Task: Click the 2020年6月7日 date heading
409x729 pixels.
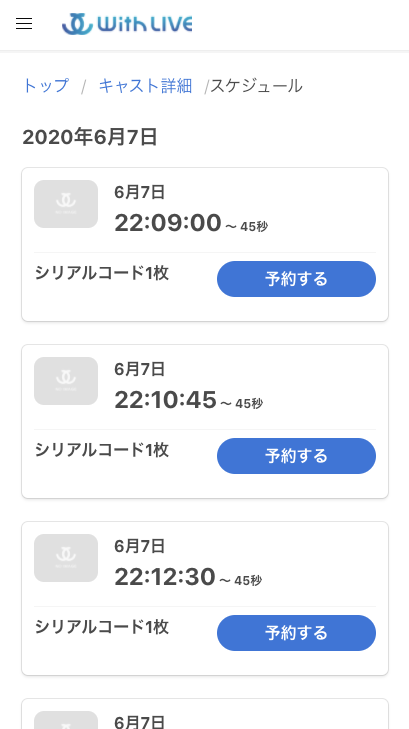Action: [x=90, y=138]
